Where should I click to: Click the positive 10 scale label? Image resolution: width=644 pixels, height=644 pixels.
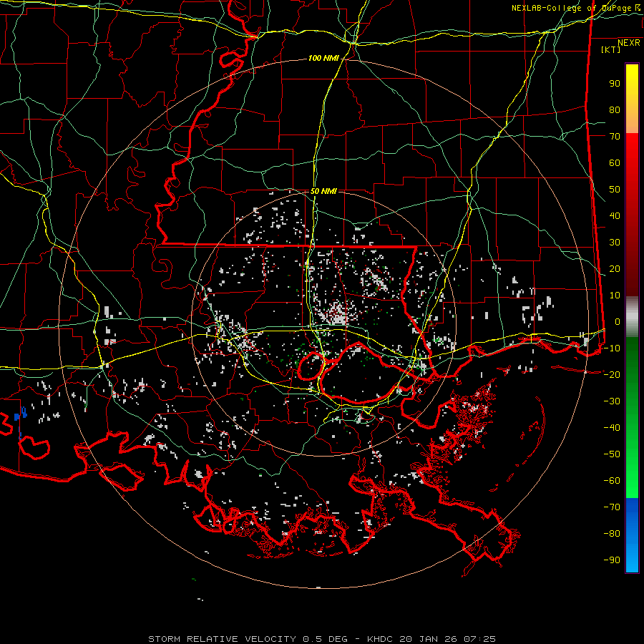[615, 296]
